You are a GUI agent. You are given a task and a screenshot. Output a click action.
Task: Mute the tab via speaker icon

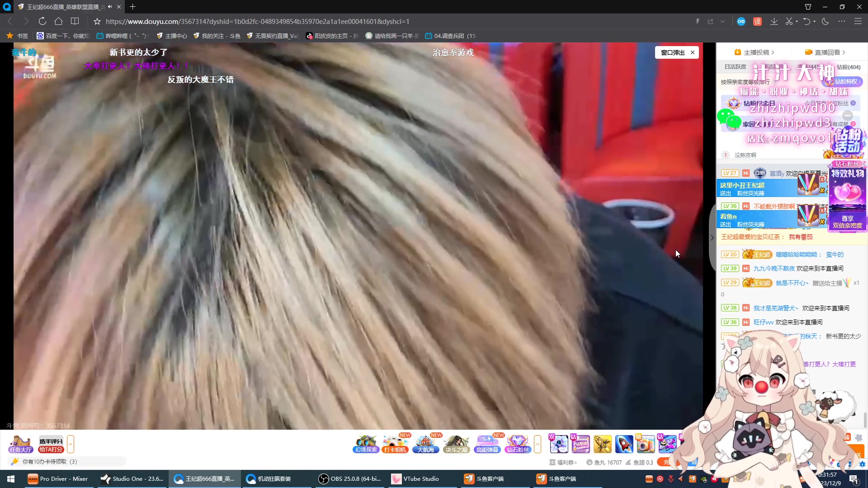click(110, 7)
